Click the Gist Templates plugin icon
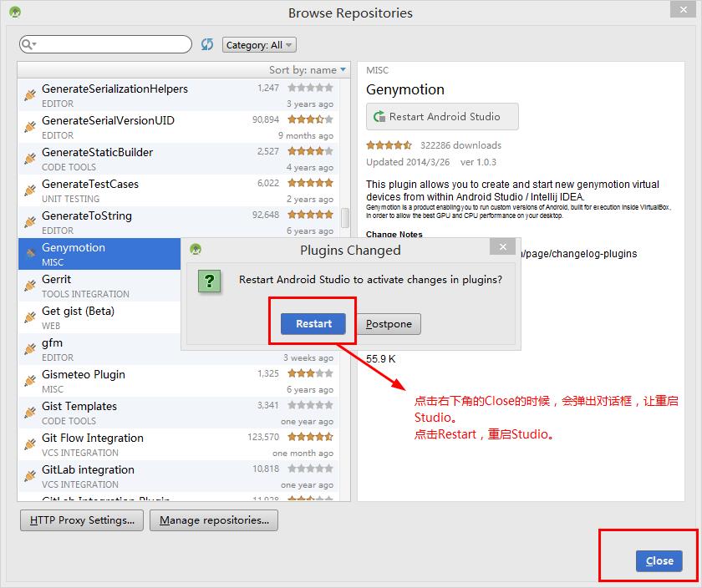The height and width of the screenshot is (588, 702). coord(30,413)
